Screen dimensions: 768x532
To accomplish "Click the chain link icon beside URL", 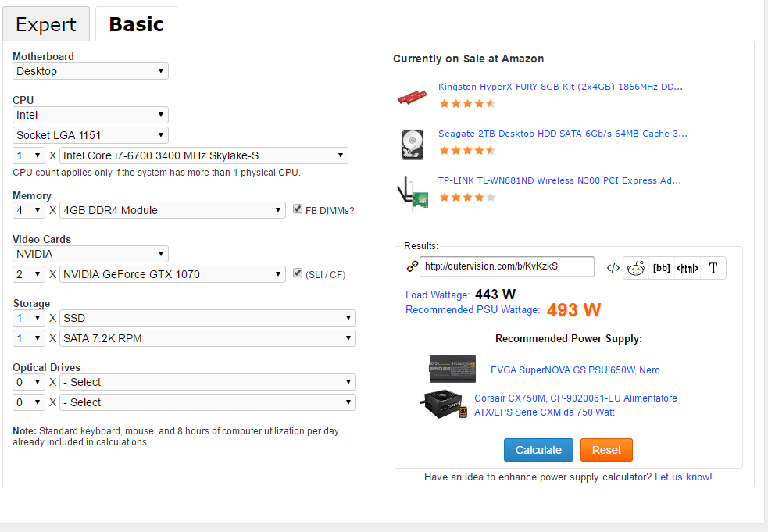I will [x=413, y=266].
